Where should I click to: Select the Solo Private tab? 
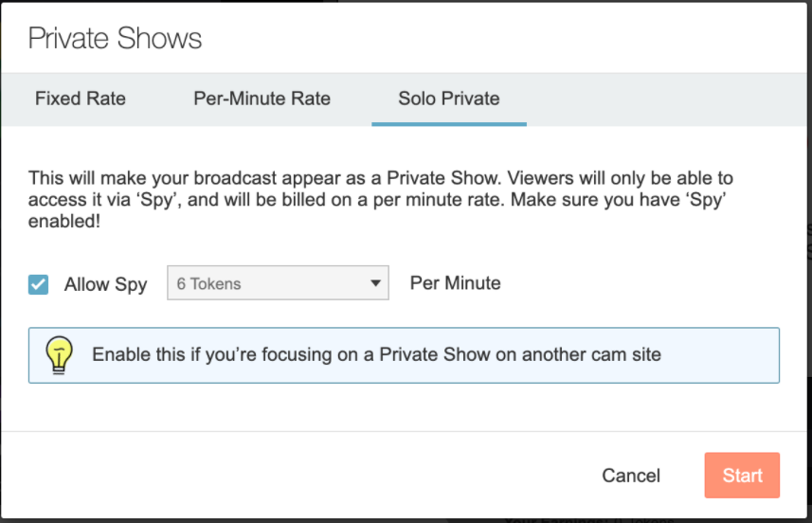tap(448, 99)
